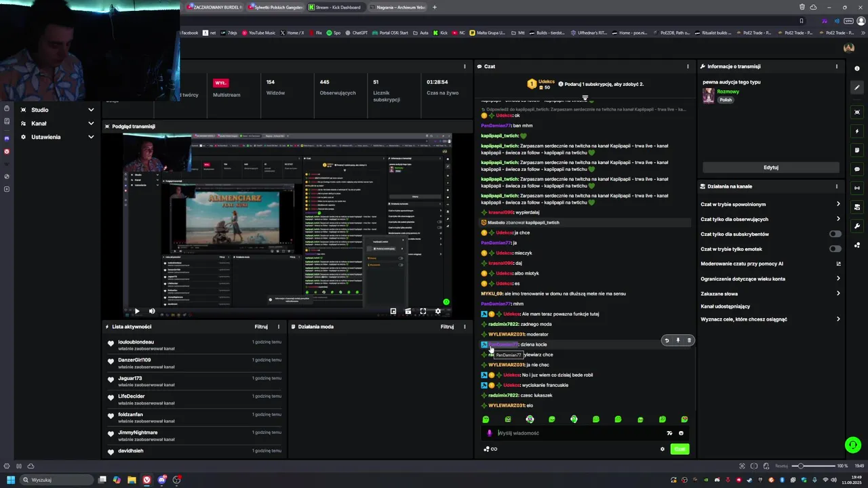Open chat settings gear beside send button
868x488 pixels.
pos(663,449)
